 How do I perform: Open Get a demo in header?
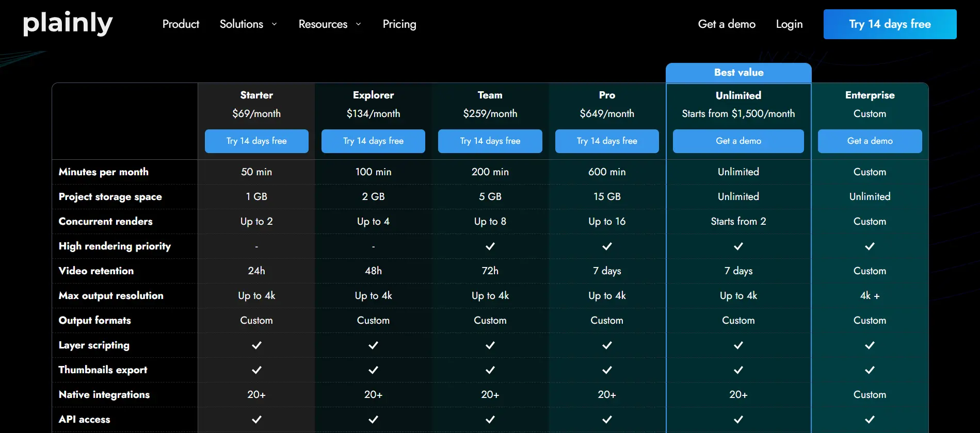(x=727, y=24)
